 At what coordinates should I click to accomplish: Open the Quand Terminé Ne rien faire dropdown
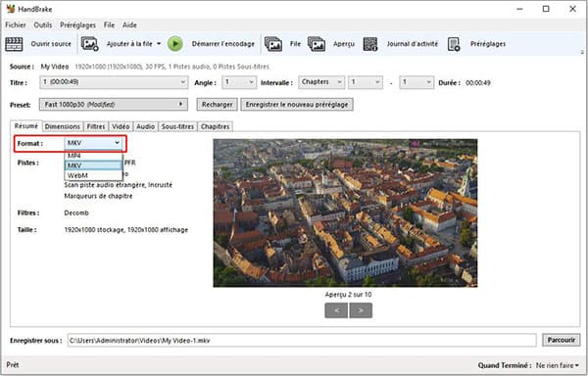(558, 365)
